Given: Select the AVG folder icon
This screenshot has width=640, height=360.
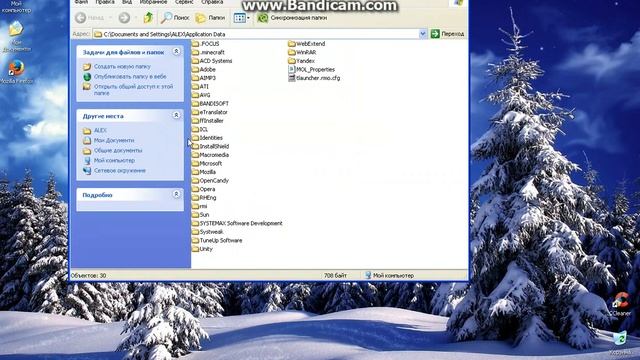Looking at the screenshot, I should 196,95.
